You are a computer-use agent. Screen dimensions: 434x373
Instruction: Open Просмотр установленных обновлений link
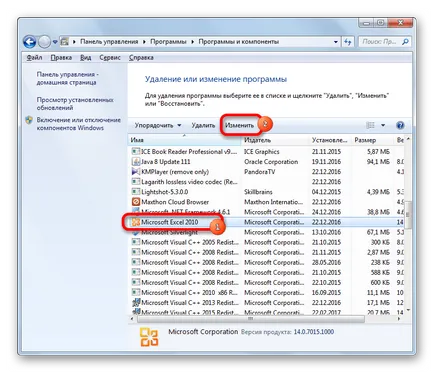[x=75, y=104]
